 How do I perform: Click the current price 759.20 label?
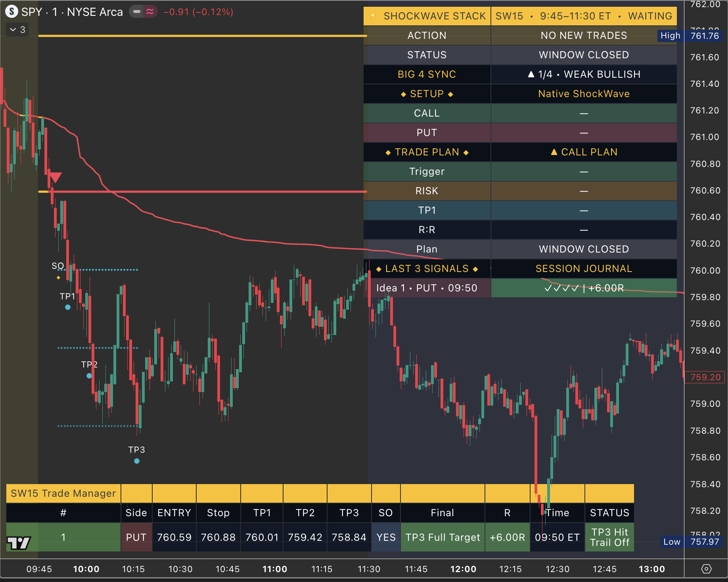(705, 377)
